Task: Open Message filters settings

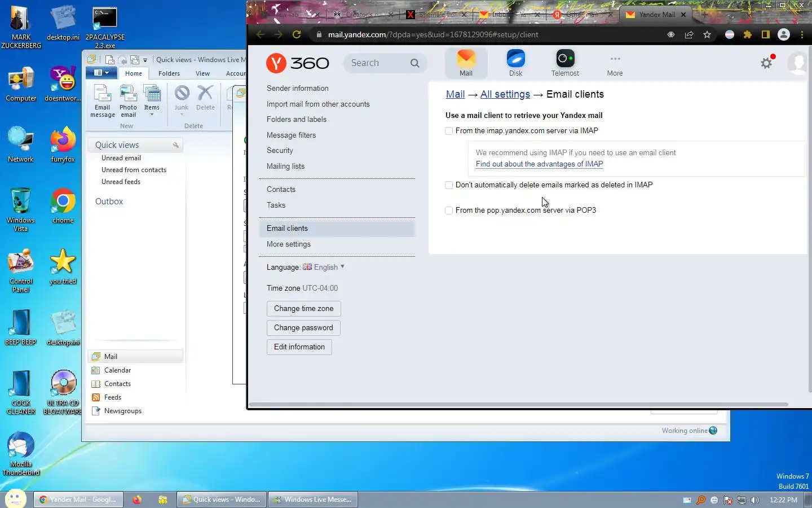Action: [291, 135]
